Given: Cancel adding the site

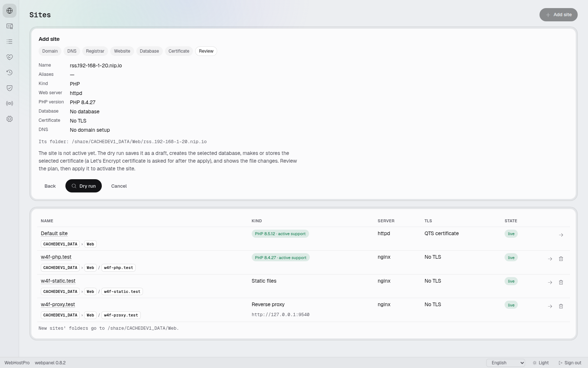Looking at the screenshot, I should tap(119, 186).
